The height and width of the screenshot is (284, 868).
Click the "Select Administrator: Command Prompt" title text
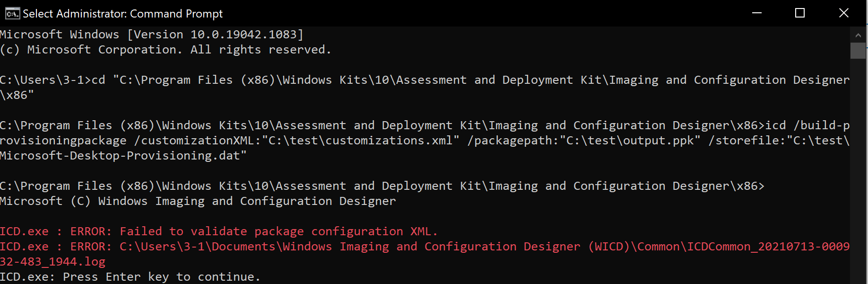pyautogui.click(x=122, y=14)
